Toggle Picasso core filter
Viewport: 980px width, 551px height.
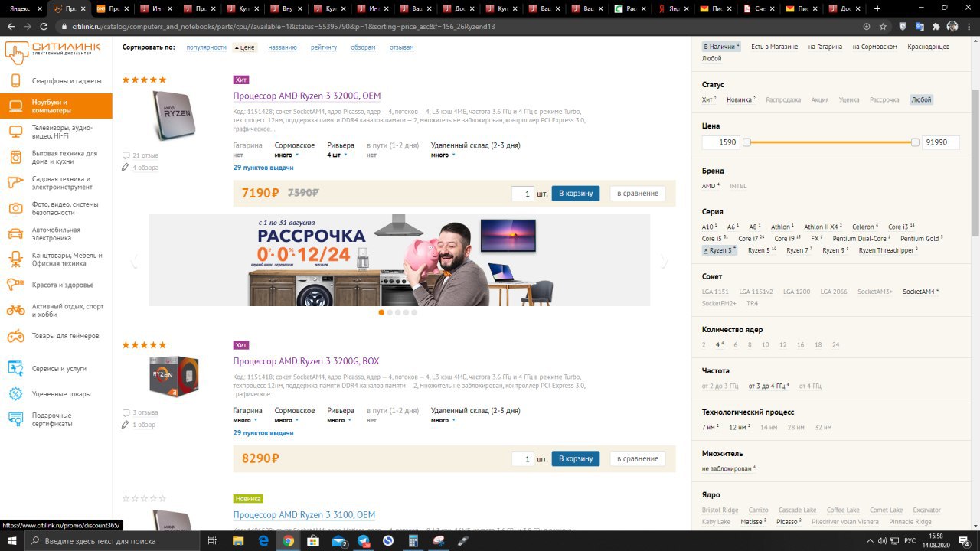[789, 521]
